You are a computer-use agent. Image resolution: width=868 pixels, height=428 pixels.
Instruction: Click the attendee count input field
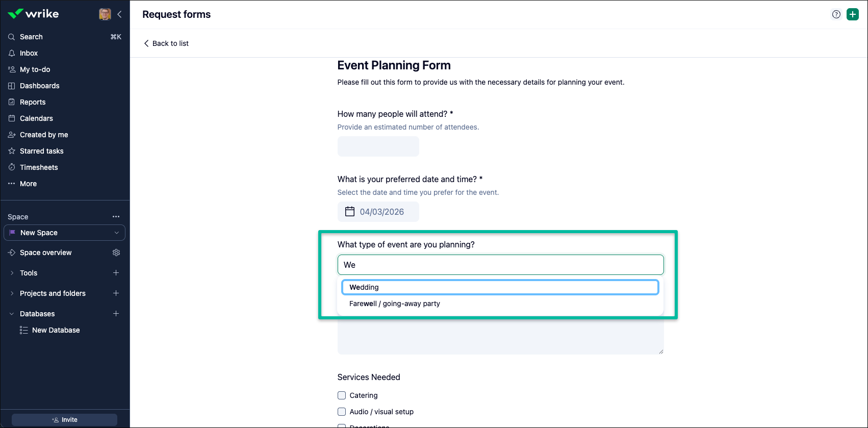[x=378, y=146]
